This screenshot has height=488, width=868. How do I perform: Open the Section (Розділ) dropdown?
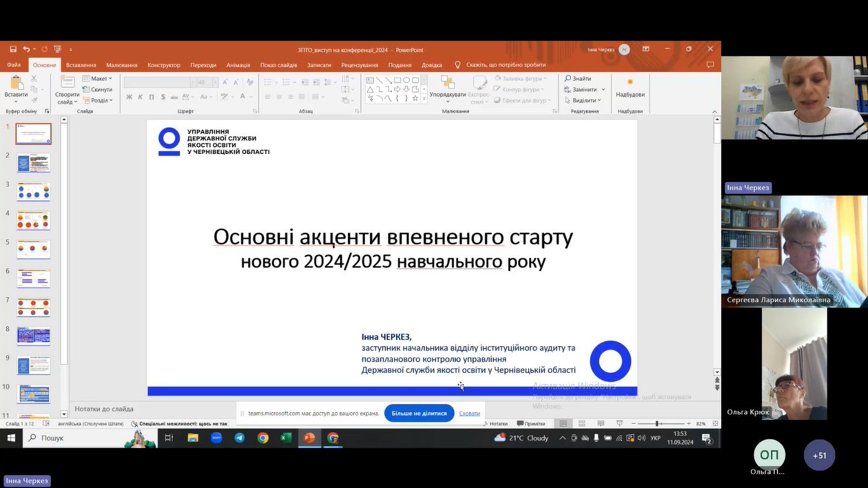click(98, 101)
